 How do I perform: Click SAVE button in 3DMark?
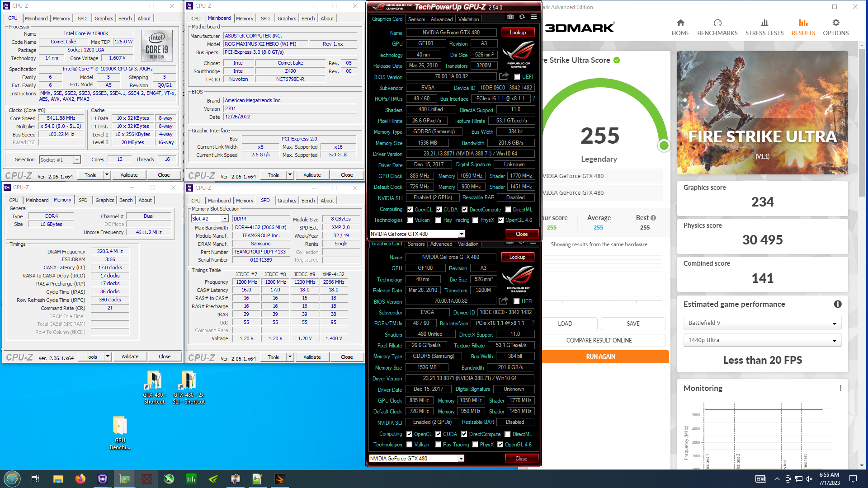[633, 324]
